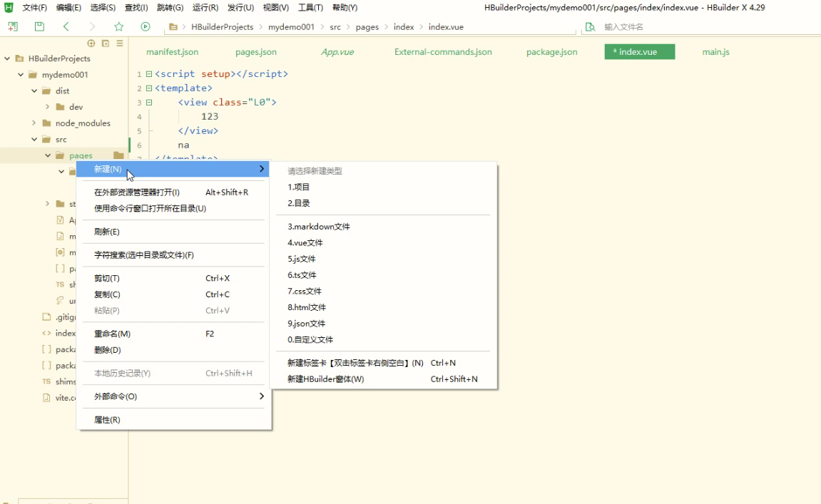Collapse the template fold on line 2
Viewport: 821px width, 504px height.
[x=149, y=88]
